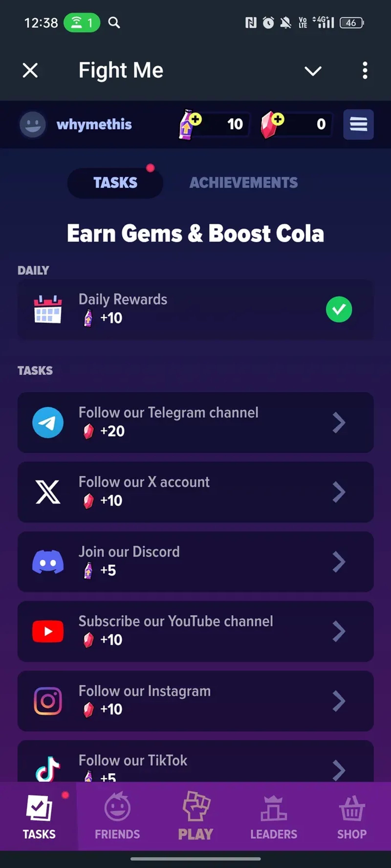
Task: Tap the Telegram logo icon
Action: point(48,423)
